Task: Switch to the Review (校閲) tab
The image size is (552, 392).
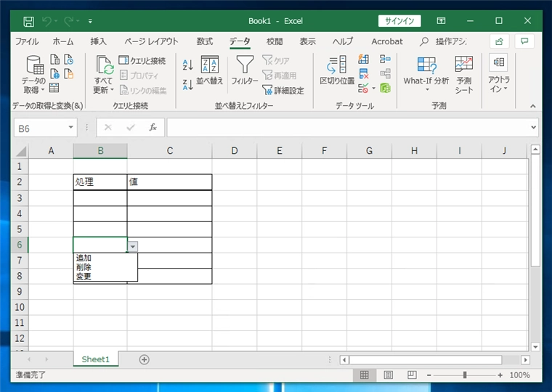Action: 275,41
